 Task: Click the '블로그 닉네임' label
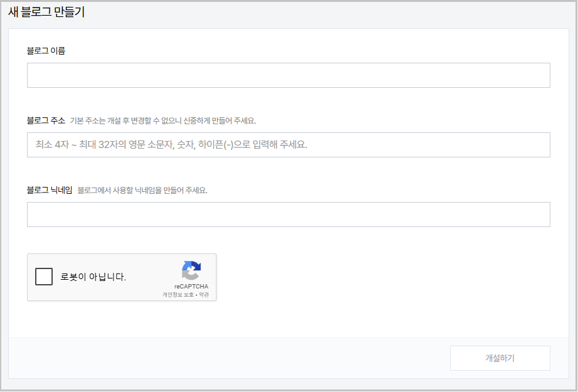(51, 189)
